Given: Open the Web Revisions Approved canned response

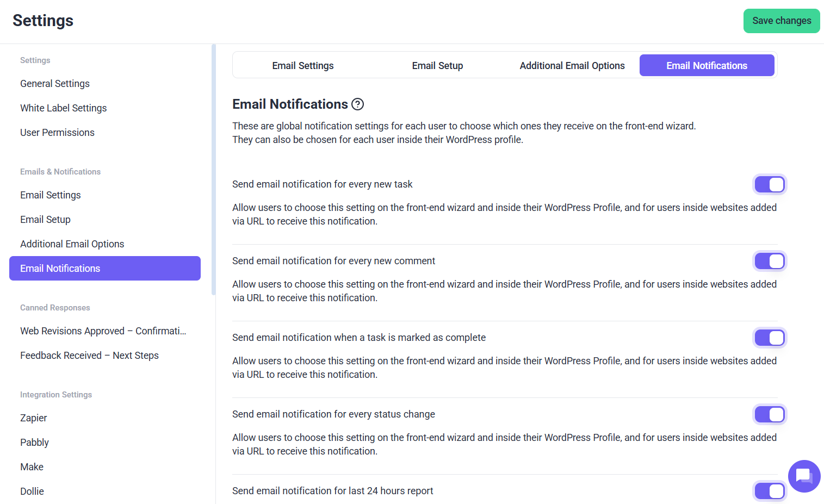Looking at the screenshot, I should 103,331.
